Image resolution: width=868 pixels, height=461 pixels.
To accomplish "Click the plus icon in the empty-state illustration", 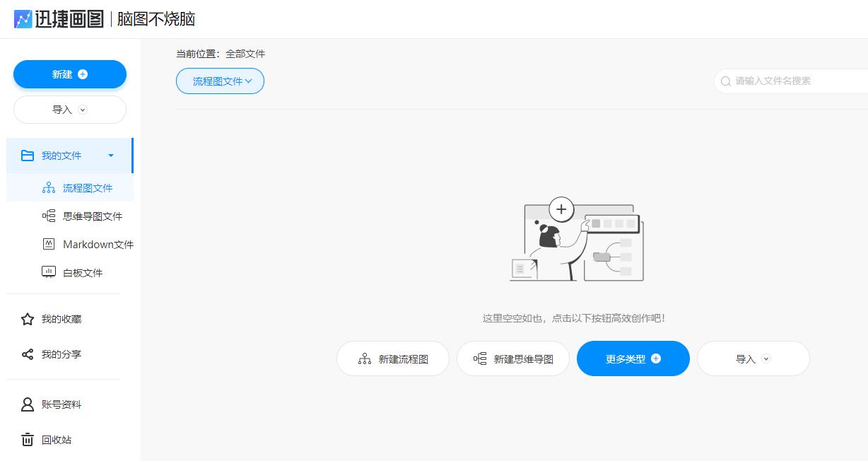I will point(561,209).
